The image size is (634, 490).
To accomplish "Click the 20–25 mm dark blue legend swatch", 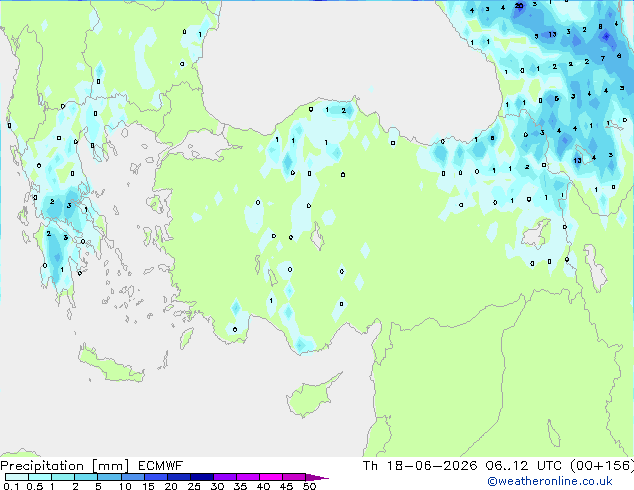I will tap(178, 477).
